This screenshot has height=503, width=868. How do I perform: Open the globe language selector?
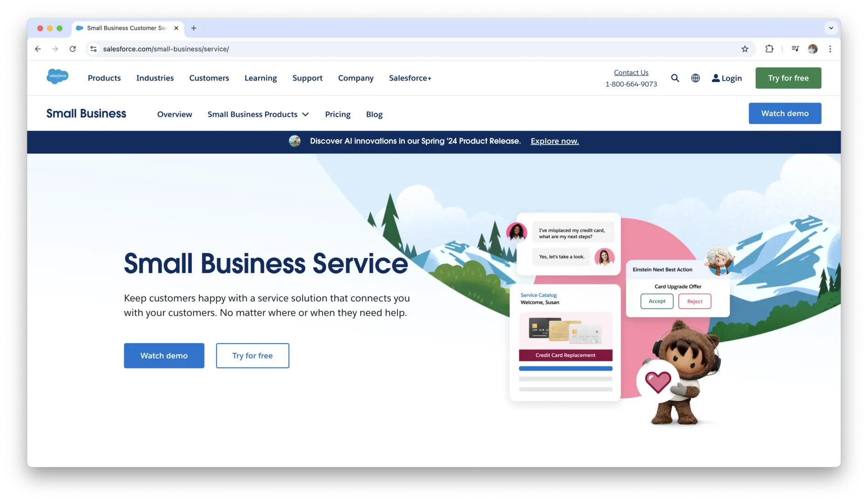click(695, 78)
